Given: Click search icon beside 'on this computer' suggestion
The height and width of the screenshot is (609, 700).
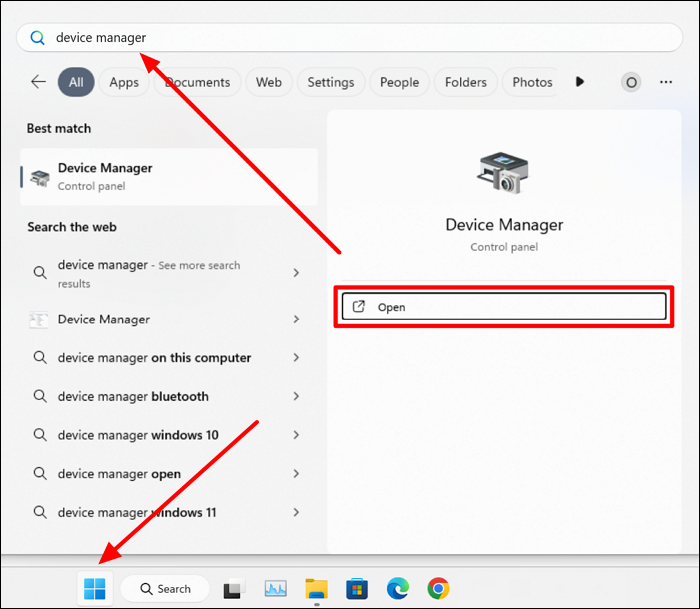Looking at the screenshot, I should click(x=40, y=357).
